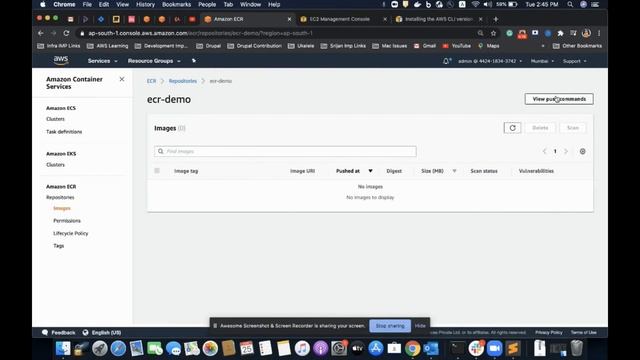Click the disabled Delete button

[x=540, y=128]
